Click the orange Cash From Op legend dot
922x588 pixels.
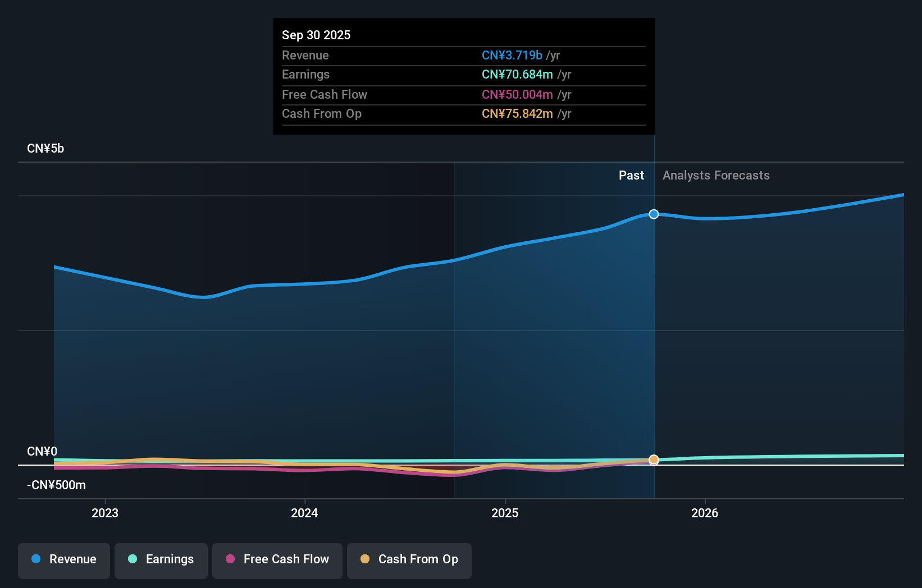click(x=365, y=559)
